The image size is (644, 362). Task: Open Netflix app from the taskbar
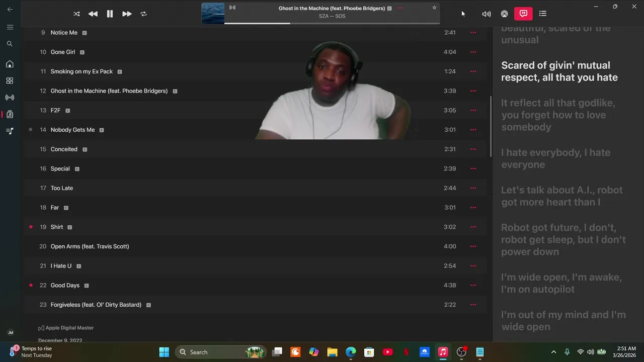[x=406, y=352]
